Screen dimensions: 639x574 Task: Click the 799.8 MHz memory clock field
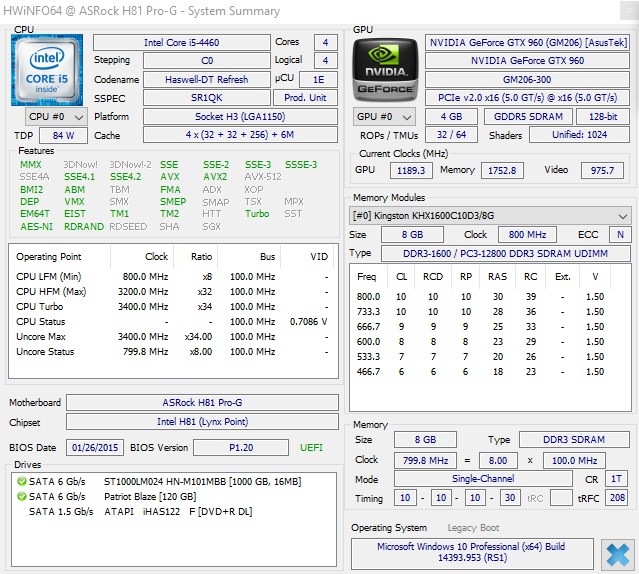(425, 461)
